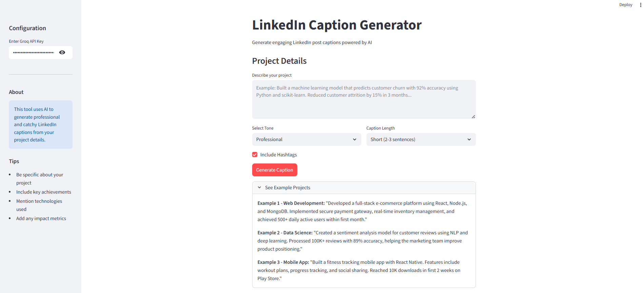
Task: Click the chevron arrow in the Professional tone box
Action: point(355,139)
